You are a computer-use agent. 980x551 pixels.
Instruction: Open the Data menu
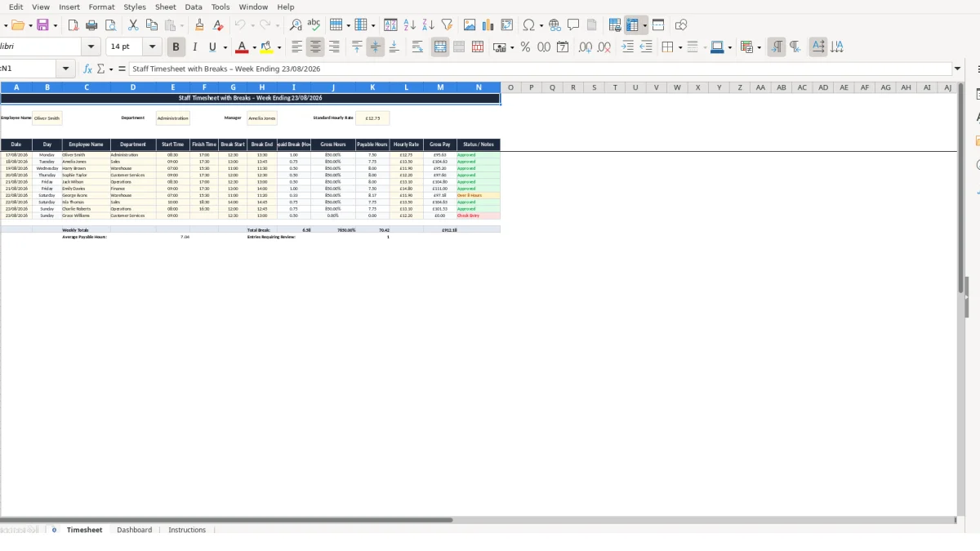point(194,7)
